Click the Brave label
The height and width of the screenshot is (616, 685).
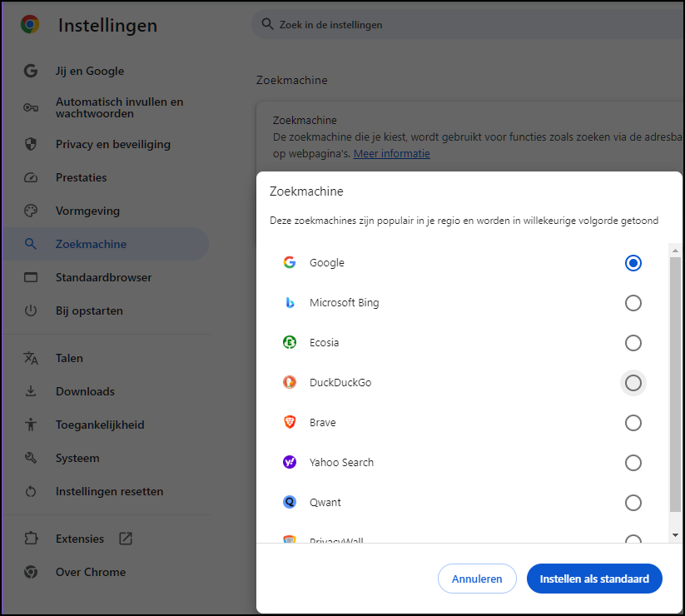point(323,423)
